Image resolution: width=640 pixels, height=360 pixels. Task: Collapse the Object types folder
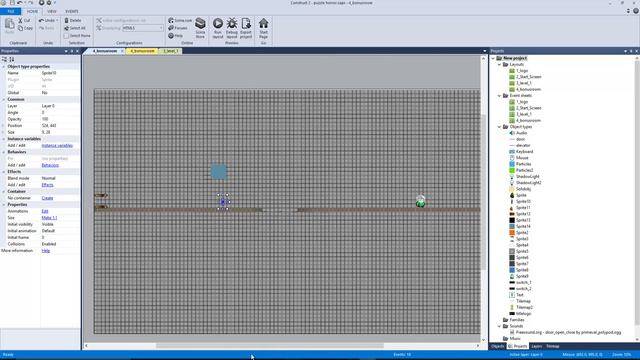coord(499,127)
